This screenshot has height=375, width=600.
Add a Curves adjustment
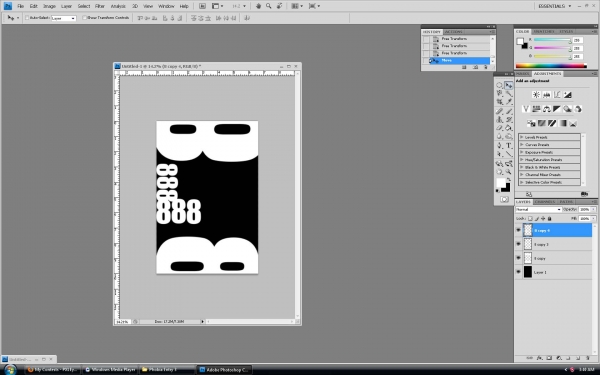point(557,95)
